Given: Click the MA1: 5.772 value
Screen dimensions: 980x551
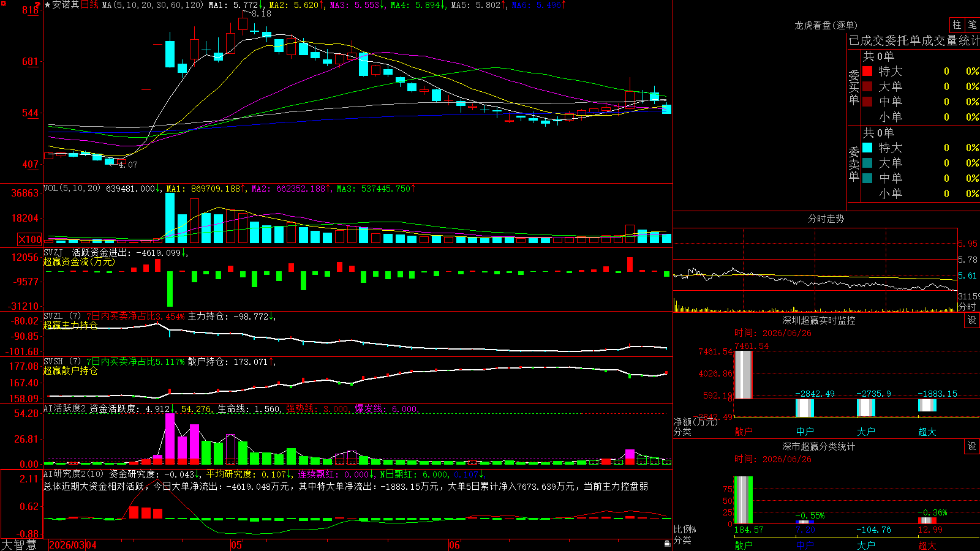Looking at the screenshot, I should tap(235, 5).
